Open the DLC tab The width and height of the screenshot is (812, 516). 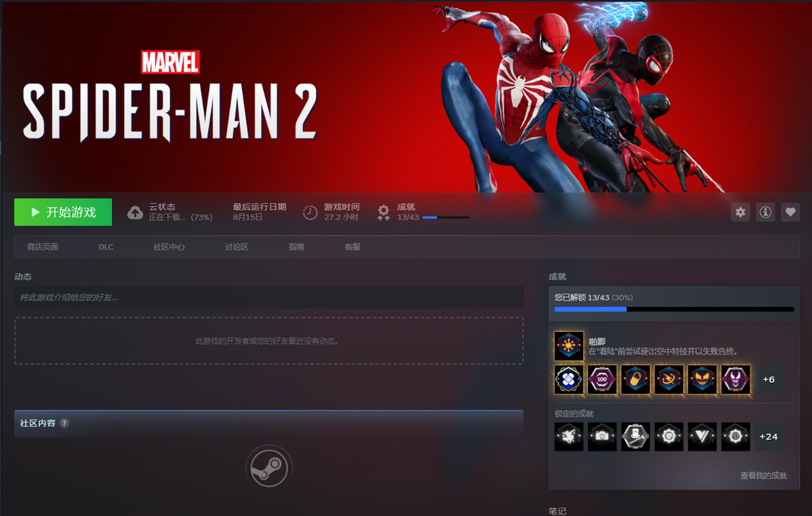(x=106, y=247)
